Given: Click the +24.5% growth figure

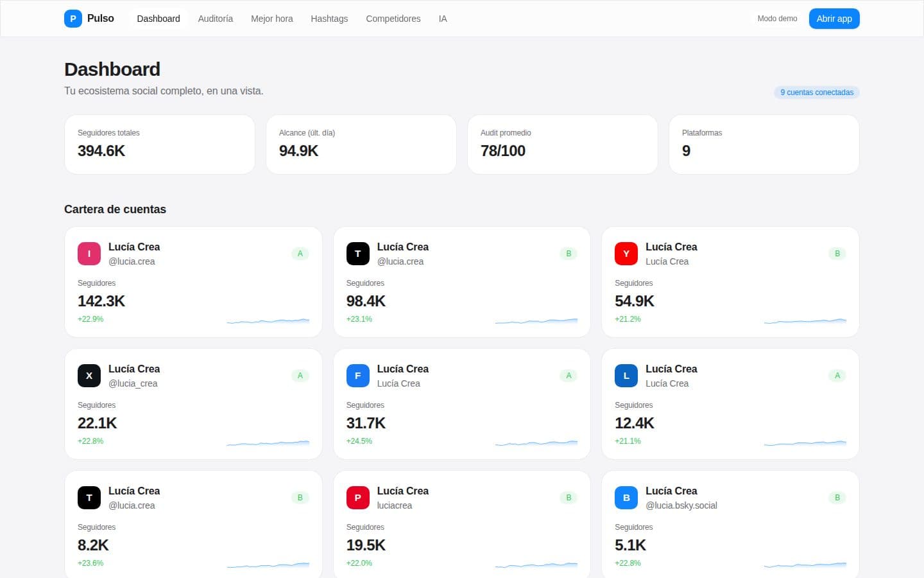Looking at the screenshot, I should [359, 441].
